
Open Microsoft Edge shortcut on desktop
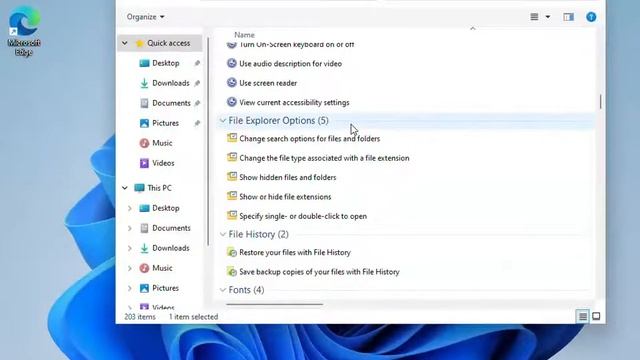click(x=24, y=31)
